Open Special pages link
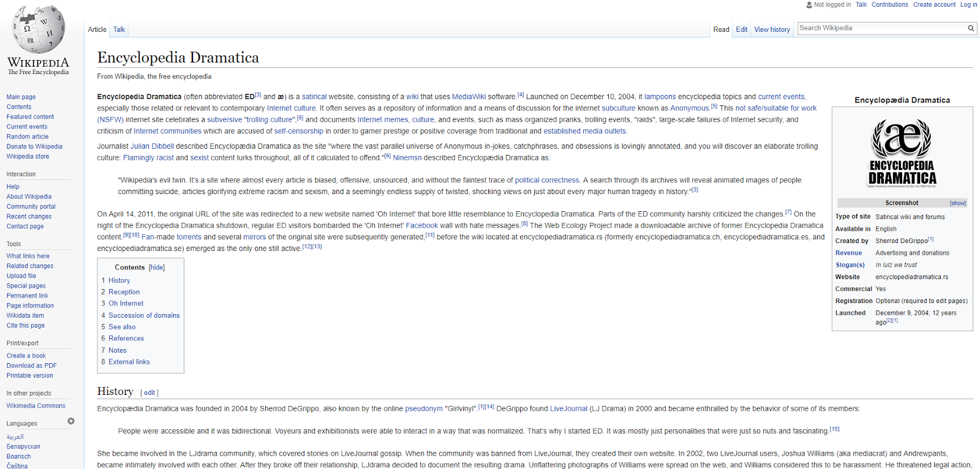The height and width of the screenshot is (469, 980). [x=26, y=285]
